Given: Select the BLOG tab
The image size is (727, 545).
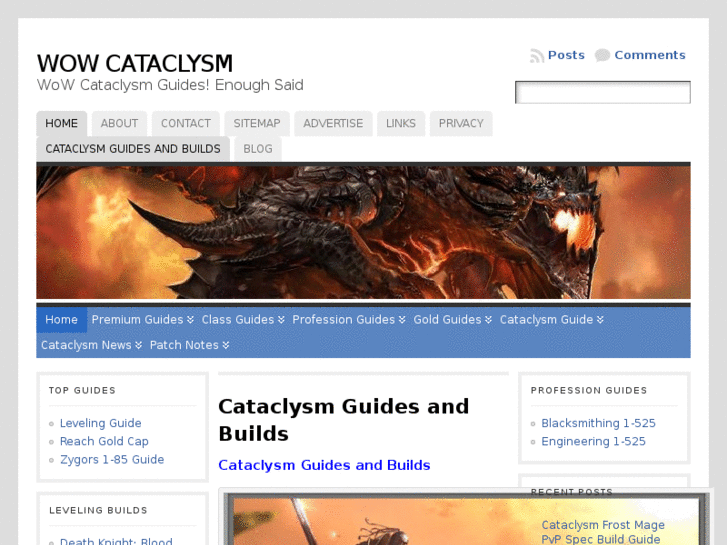Looking at the screenshot, I should point(258,149).
